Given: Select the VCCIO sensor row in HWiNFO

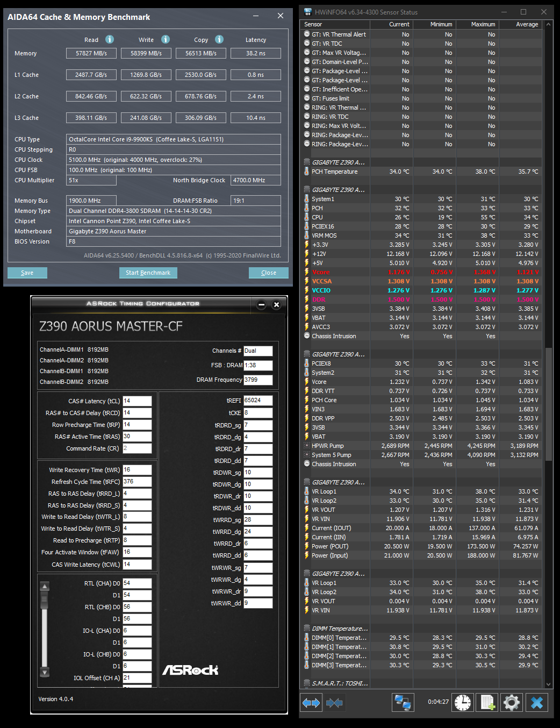Looking at the screenshot, I should [x=422, y=290].
